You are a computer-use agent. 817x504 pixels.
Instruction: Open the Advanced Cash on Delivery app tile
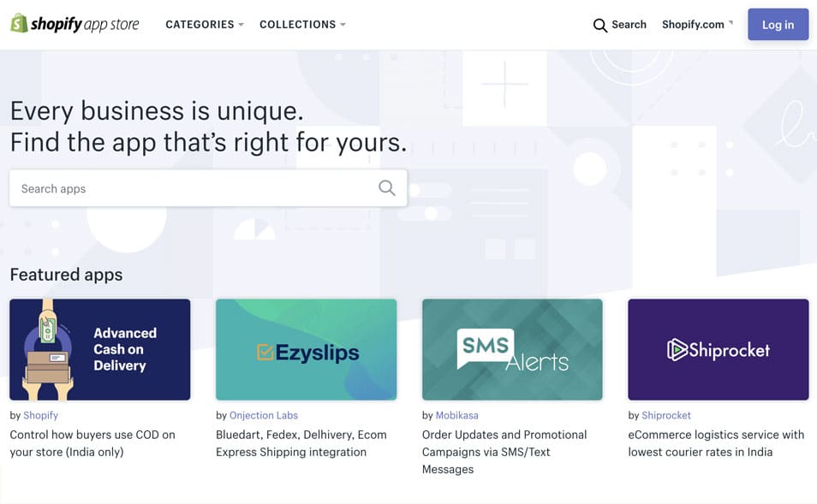point(99,349)
